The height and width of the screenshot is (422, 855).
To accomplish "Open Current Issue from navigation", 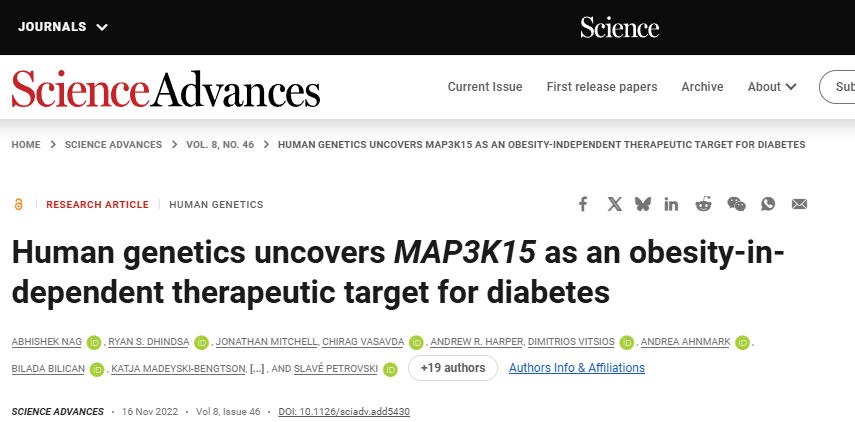I will coord(485,87).
